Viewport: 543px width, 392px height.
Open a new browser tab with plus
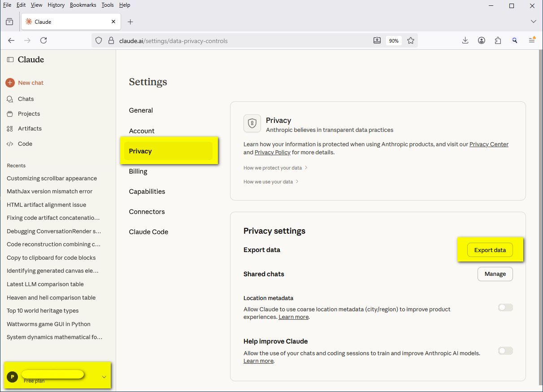pos(130,22)
